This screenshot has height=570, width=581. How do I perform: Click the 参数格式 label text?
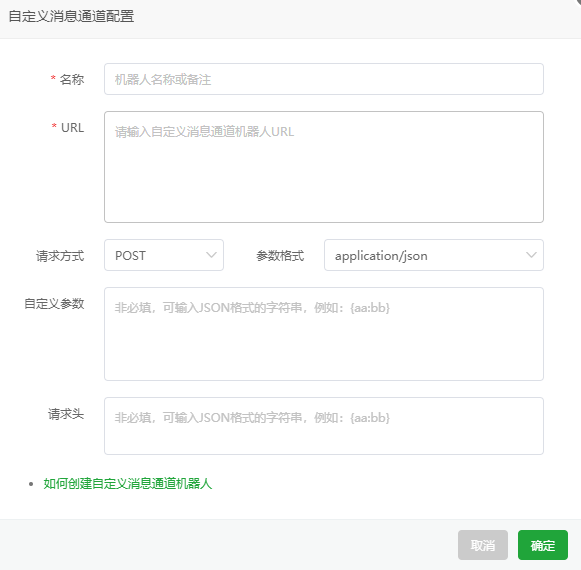coord(280,256)
